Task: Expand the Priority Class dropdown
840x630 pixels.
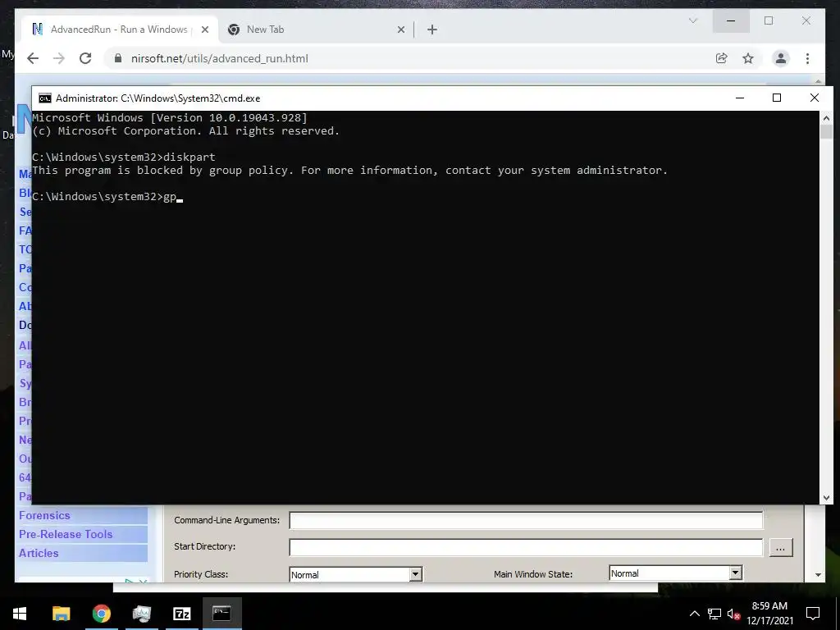Action: pos(416,574)
